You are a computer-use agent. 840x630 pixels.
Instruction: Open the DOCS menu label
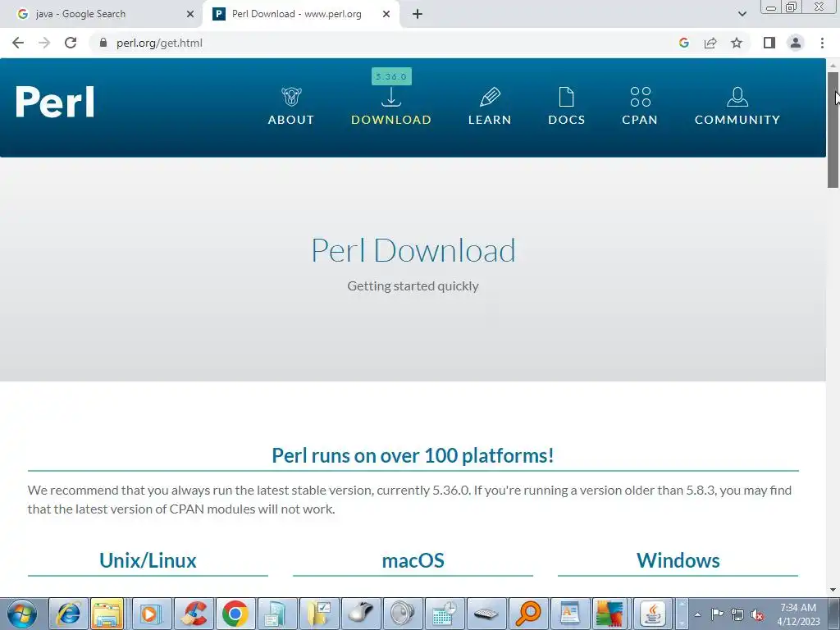(566, 120)
